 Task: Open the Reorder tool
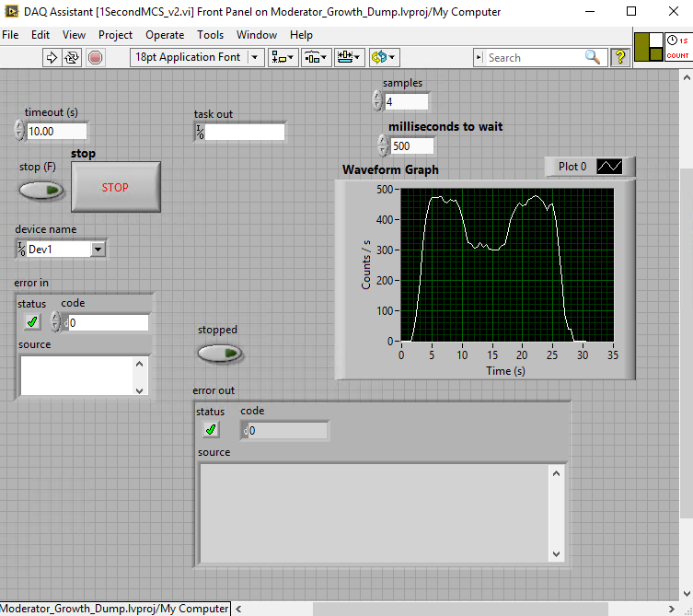[x=383, y=57]
